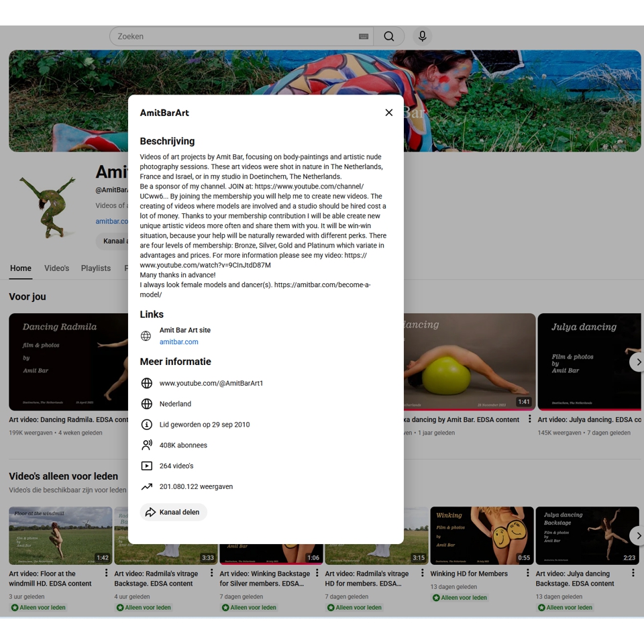Open options menu for Floor at the windmill video
The height and width of the screenshot is (644, 644).
107,572
